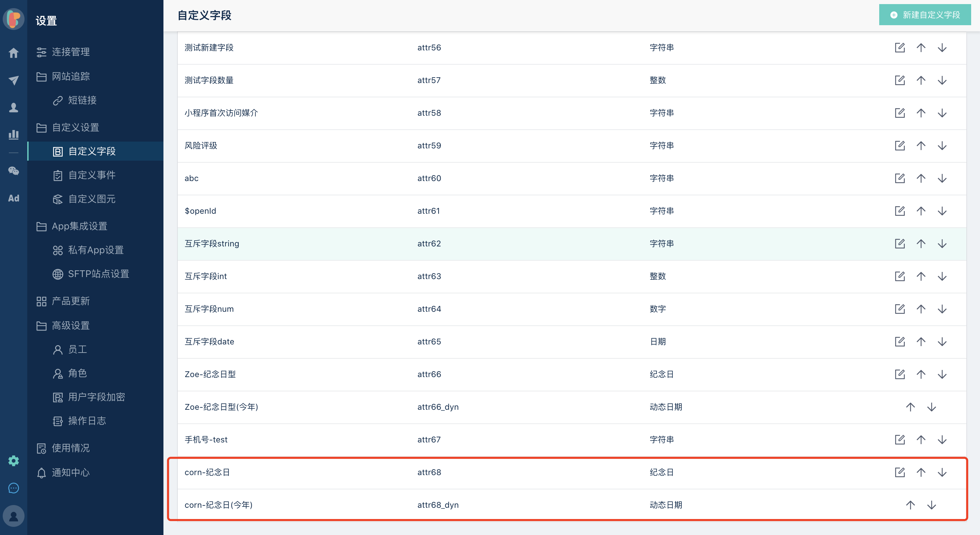
Task: Open the WeChat icon in left rail
Action: (x=14, y=171)
